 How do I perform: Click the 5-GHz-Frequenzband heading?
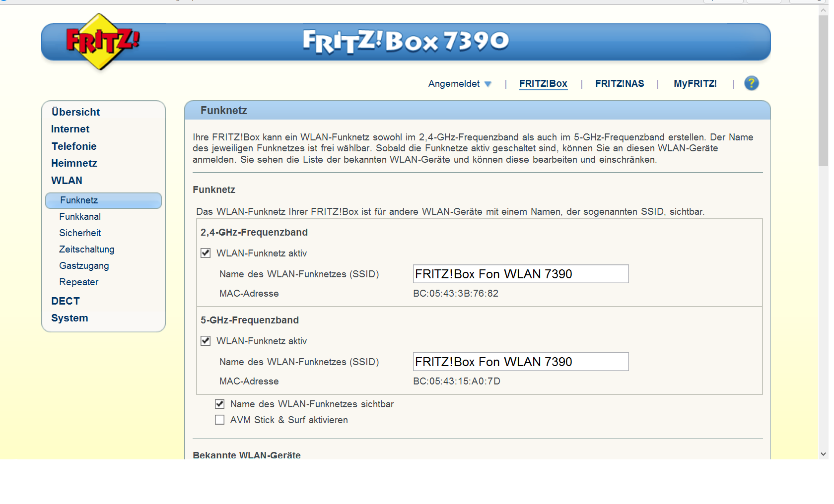click(250, 320)
